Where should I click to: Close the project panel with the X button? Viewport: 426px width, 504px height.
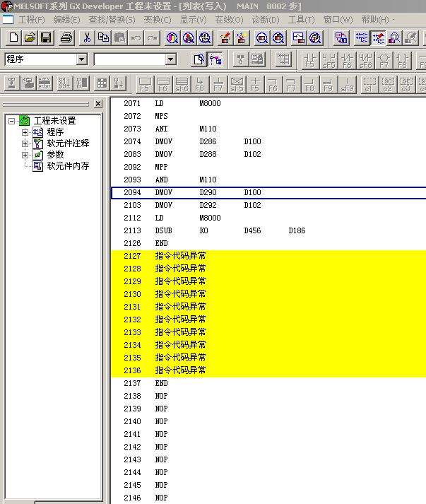click(98, 104)
